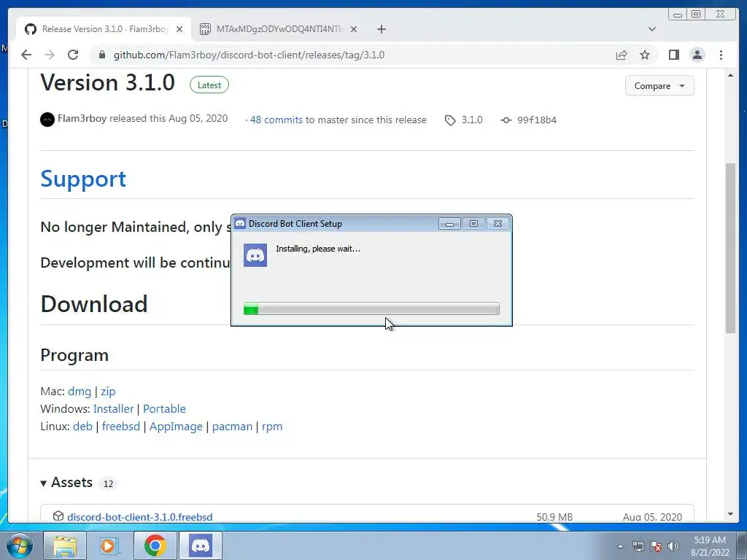Click the package icon beside freebsd asset
Viewport: 747px width, 560px height.
tap(58, 516)
